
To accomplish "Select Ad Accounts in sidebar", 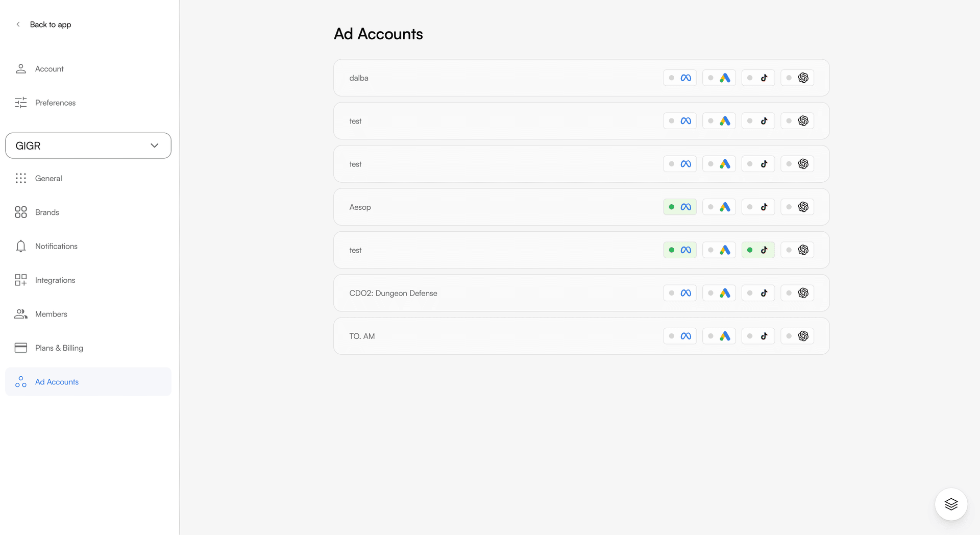I will click(x=88, y=382).
